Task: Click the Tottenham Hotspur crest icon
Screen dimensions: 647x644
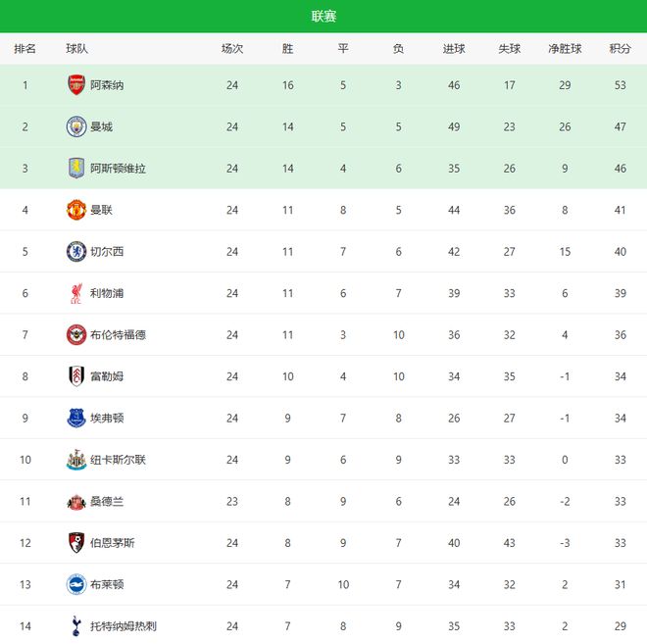Action: point(75,625)
